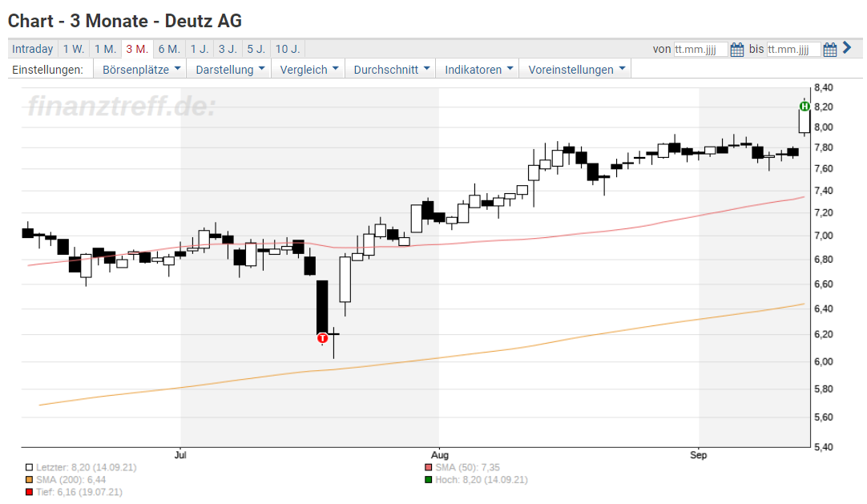Expand the Börsenplätze dropdown
Screen dimensions: 867x504
tap(142, 70)
